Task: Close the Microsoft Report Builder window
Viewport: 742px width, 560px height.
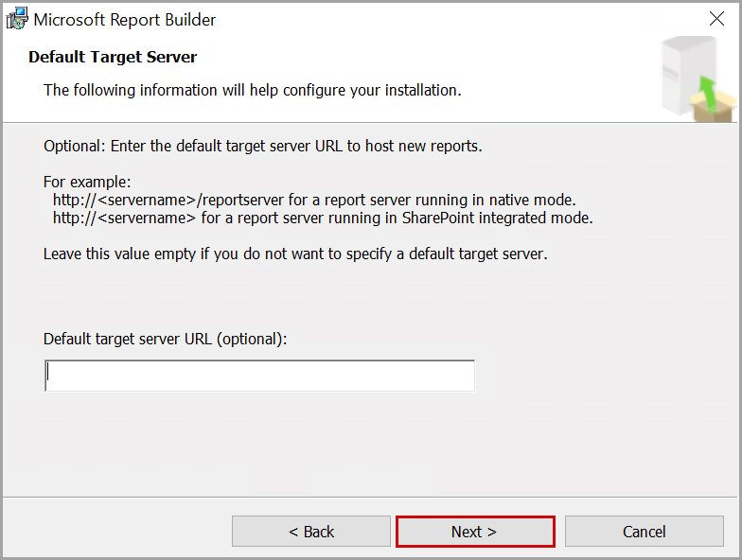Action: pos(716,19)
